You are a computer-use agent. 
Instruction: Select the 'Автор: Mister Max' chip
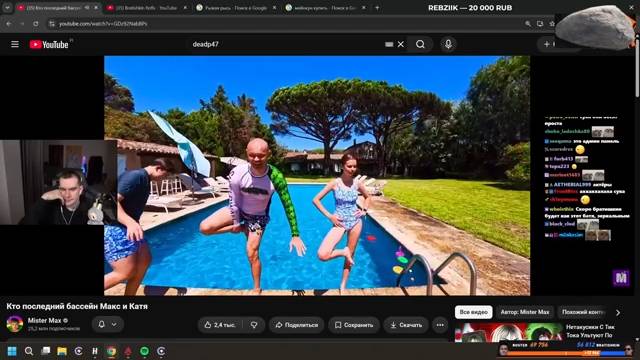(525, 312)
